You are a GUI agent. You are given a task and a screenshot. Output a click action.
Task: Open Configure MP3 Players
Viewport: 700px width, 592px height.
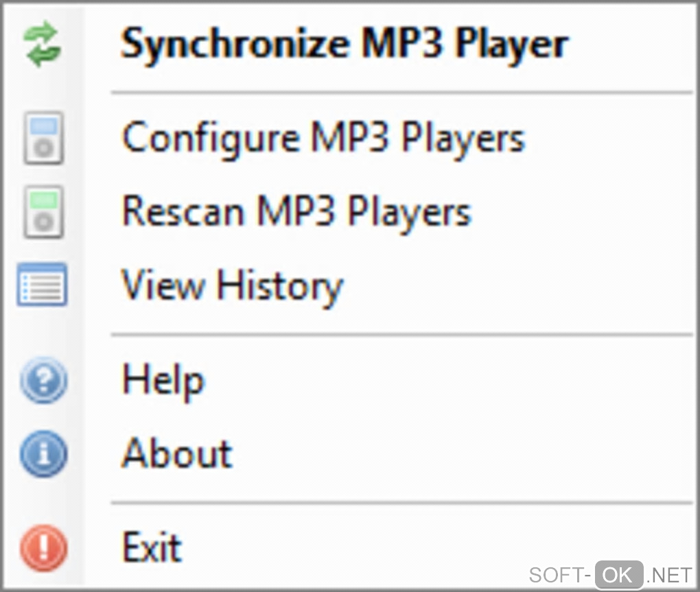click(323, 137)
